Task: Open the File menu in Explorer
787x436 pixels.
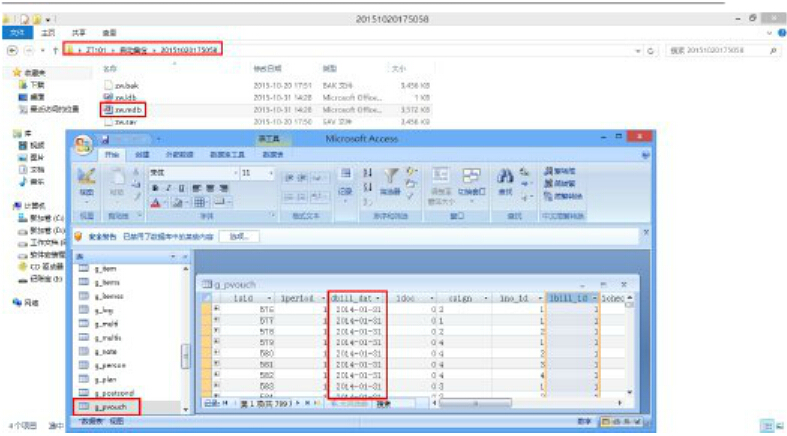Action: click(18, 33)
